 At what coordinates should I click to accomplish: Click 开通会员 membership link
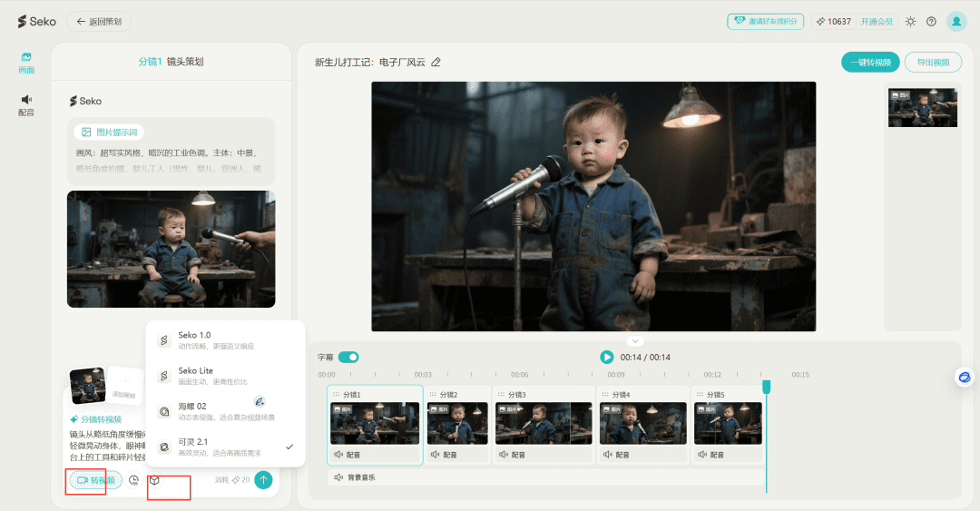877,21
